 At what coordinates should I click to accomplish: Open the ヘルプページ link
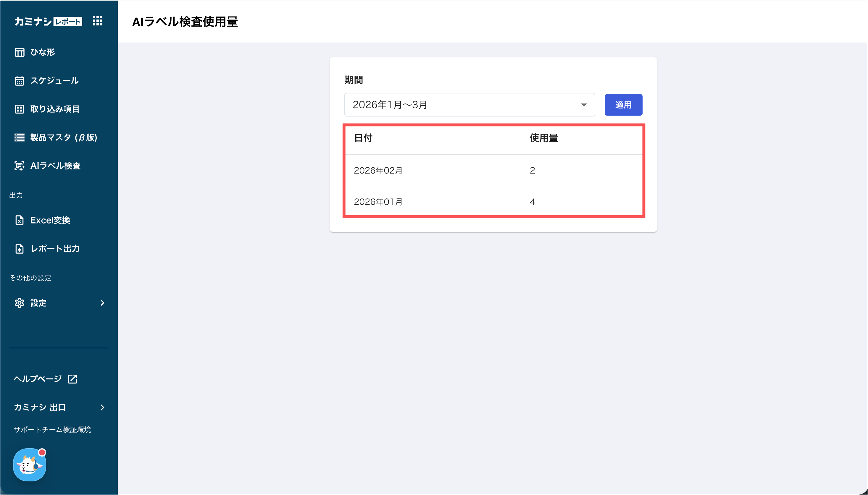(38, 379)
